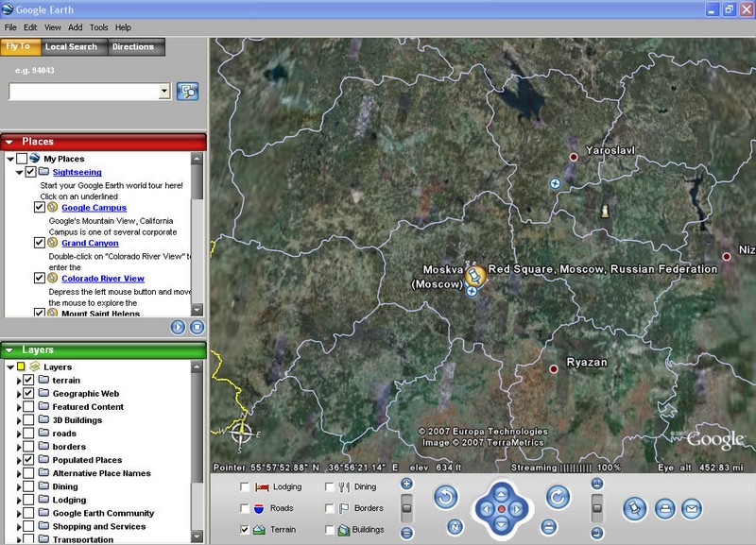Click the zoom out minus button
This screenshot has width=756, height=545.
pyautogui.click(x=407, y=533)
